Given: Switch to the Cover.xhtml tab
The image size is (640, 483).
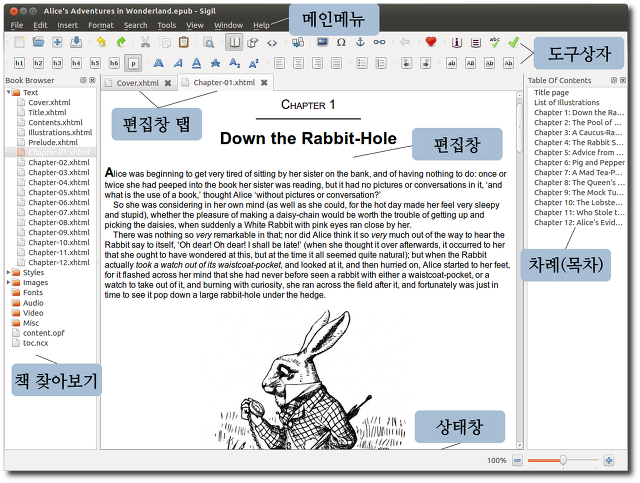Looking at the screenshot, I should [138, 83].
